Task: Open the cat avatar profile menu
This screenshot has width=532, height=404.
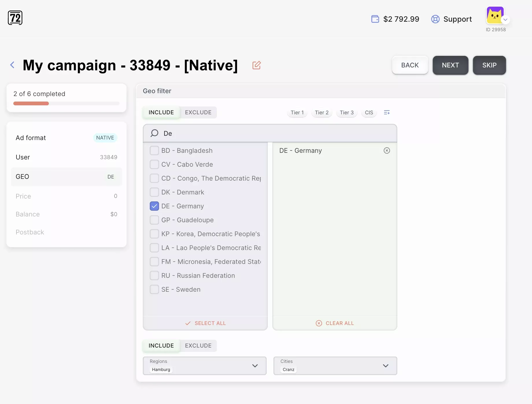Action: click(495, 15)
